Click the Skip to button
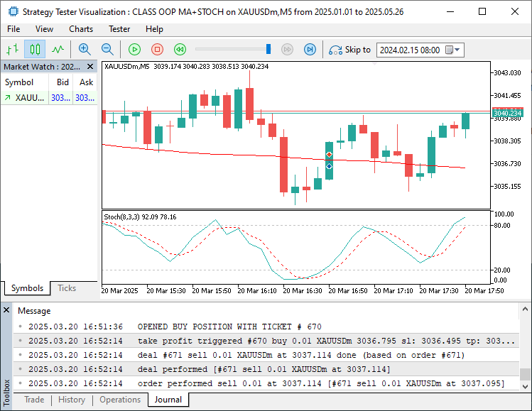 coord(349,50)
